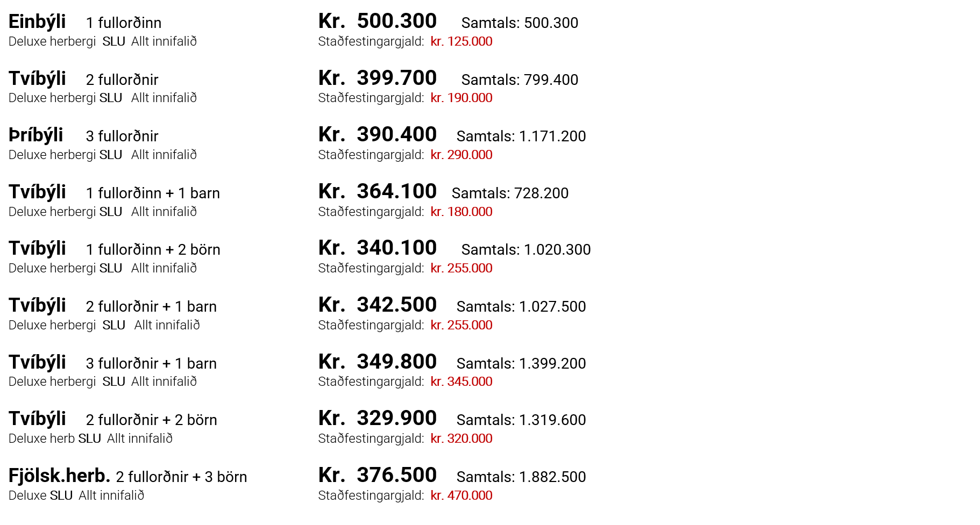Viewport: 980px width, 525px height.
Task: Click the "1 fullorðinn + 1 barn" label
Action: pyautogui.click(x=153, y=193)
